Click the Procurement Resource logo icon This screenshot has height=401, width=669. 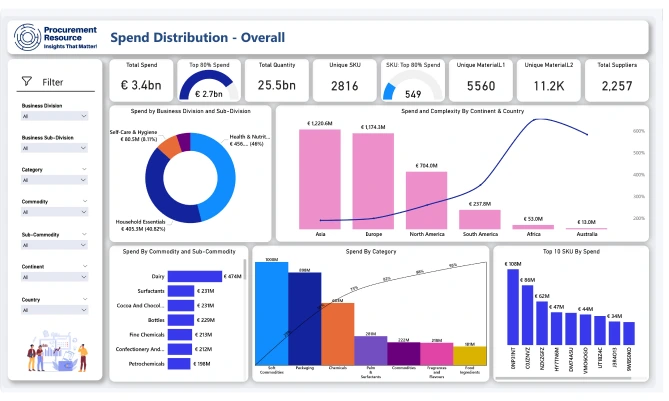[x=26, y=38]
